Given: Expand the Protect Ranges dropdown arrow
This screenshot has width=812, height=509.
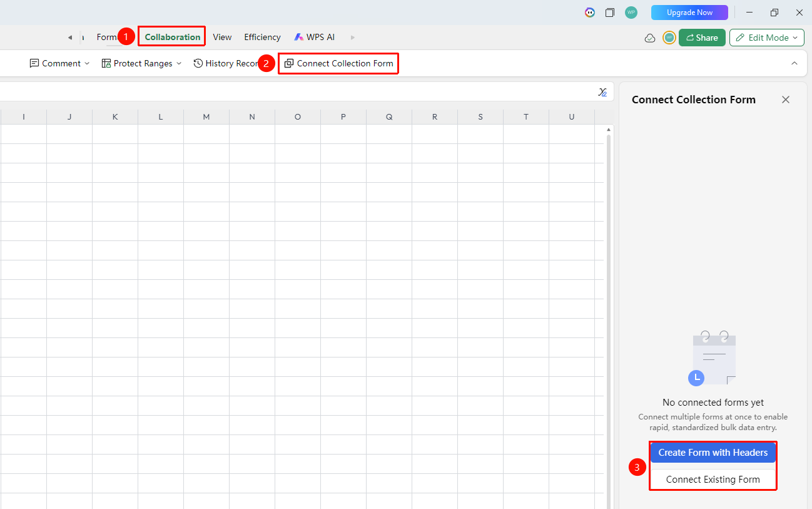Looking at the screenshot, I should click(x=178, y=63).
